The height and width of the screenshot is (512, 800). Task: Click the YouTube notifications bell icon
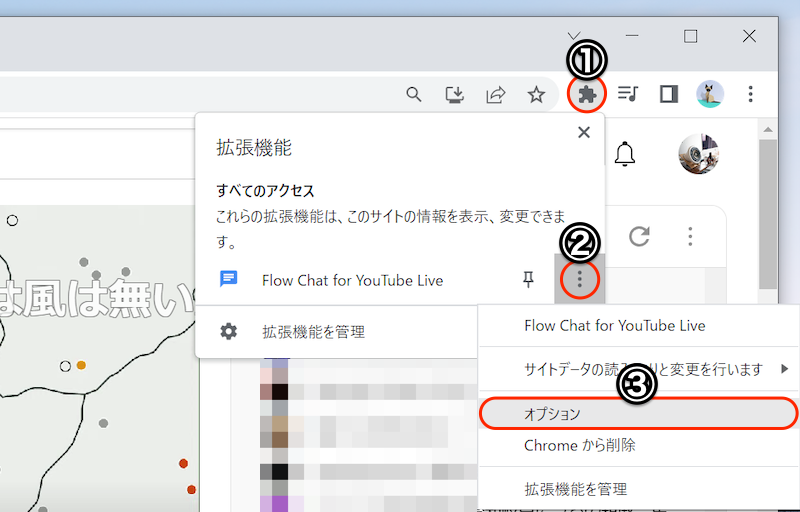tap(625, 154)
